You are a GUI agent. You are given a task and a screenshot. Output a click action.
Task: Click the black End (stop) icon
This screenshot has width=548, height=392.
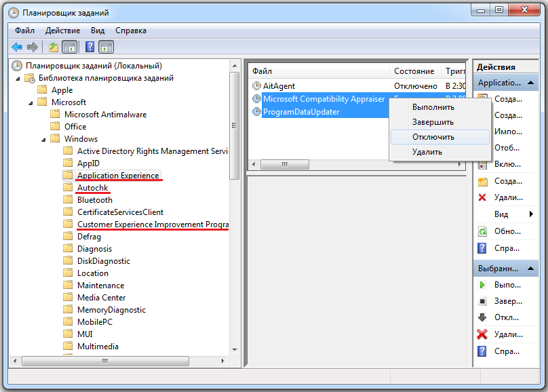point(482,301)
